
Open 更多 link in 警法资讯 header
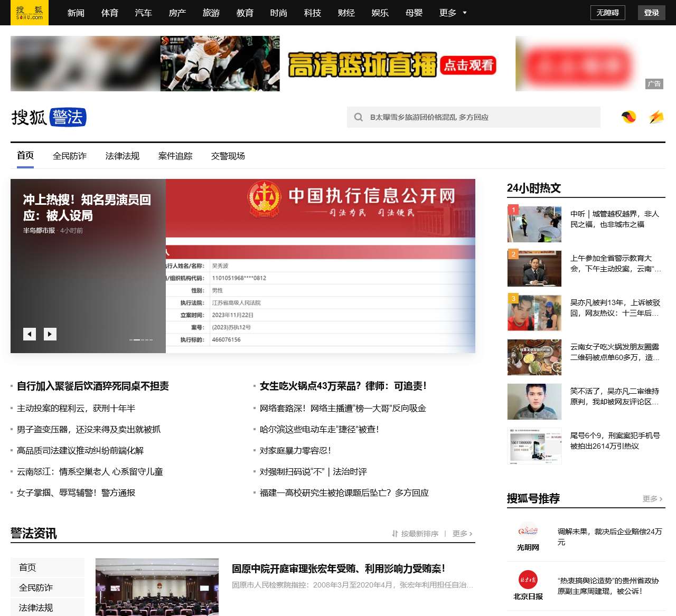point(463,534)
